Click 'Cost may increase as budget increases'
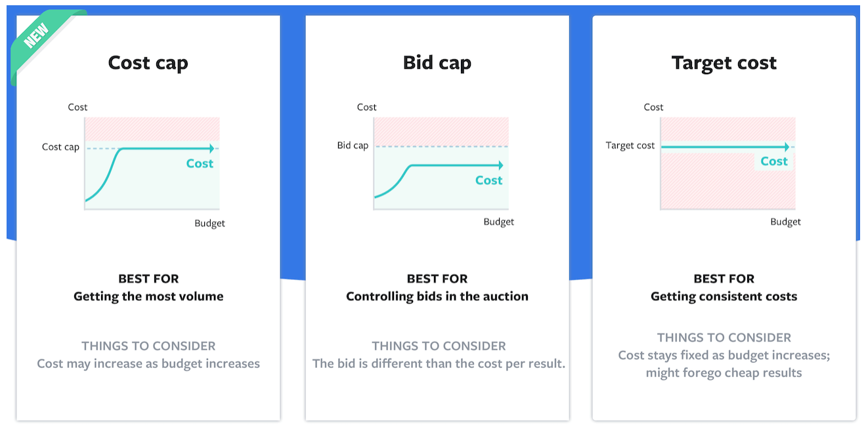Screen dimensions: 868x425 pyautogui.click(x=148, y=363)
